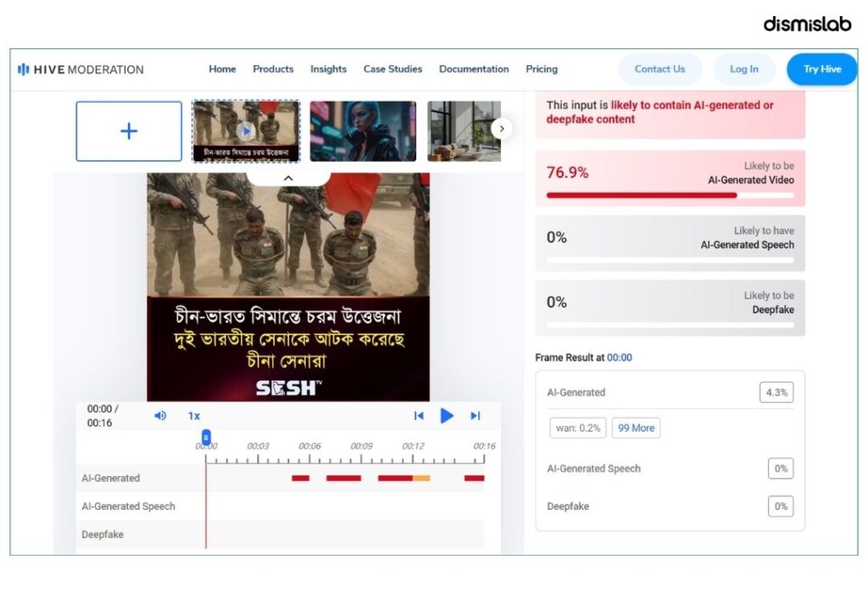Click the 4.3% AI-Generated frame score
868x604 pixels.
[x=776, y=392]
